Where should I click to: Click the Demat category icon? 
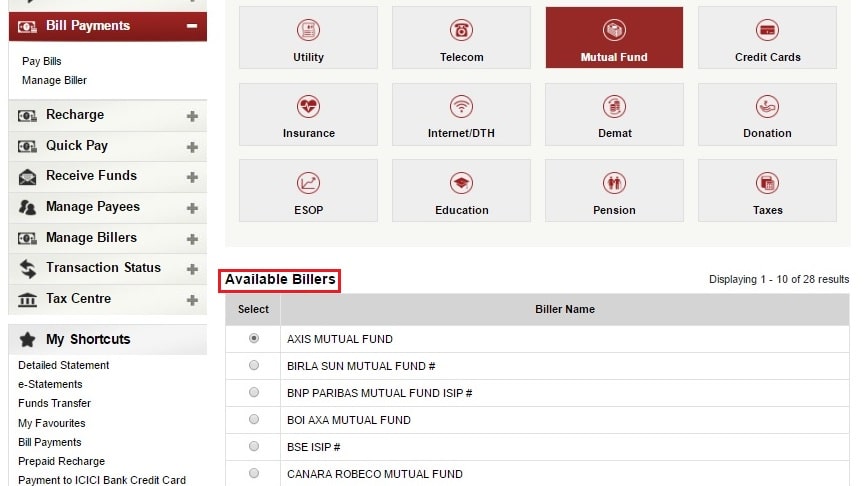(x=614, y=106)
